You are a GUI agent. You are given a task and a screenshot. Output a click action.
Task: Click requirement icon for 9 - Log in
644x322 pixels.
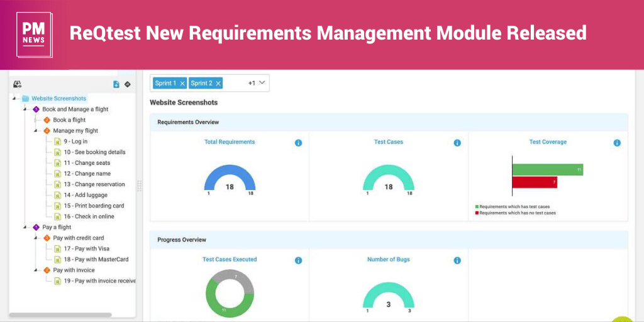click(57, 142)
